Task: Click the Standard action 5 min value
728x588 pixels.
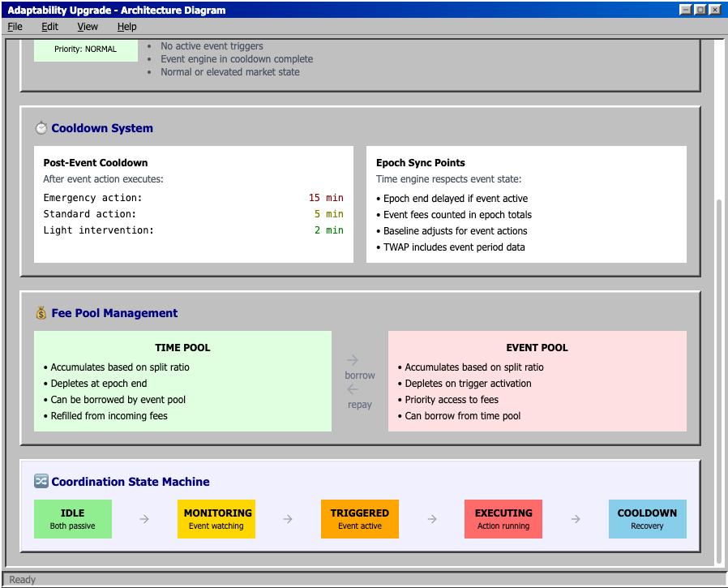Action: [x=328, y=214]
